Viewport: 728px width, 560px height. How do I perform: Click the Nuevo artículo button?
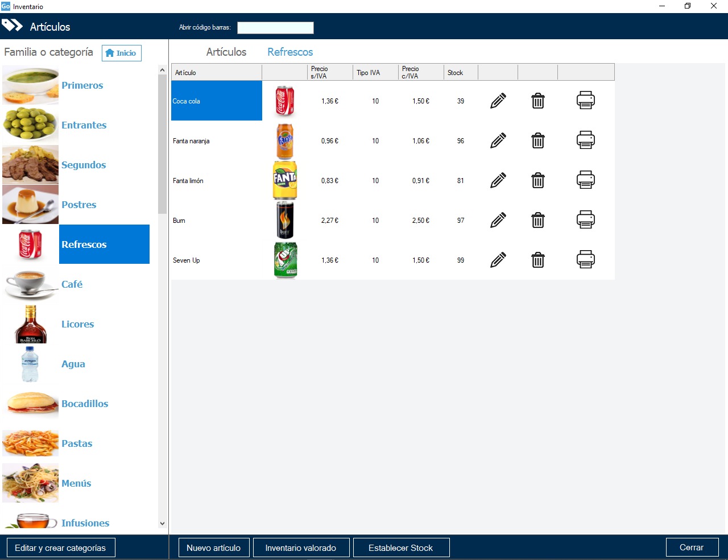pos(214,547)
